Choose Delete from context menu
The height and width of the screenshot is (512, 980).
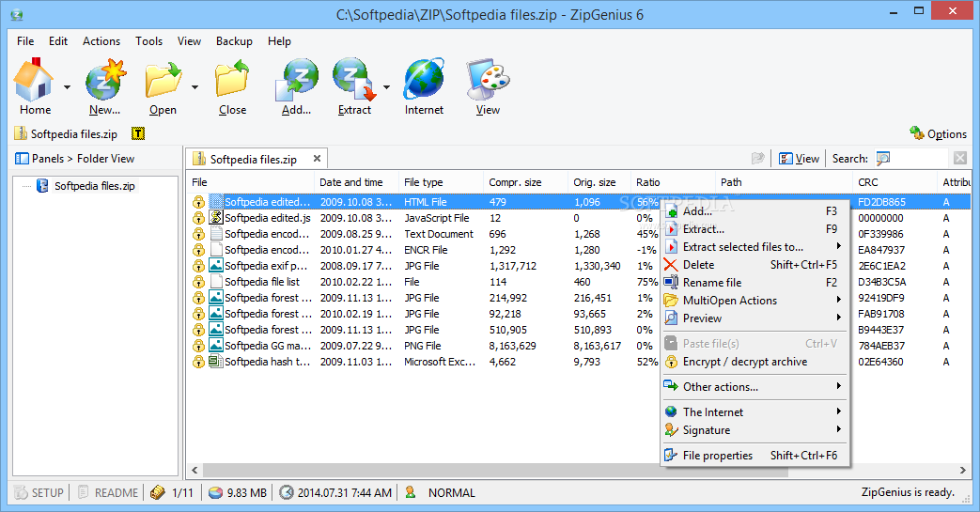click(754, 264)
